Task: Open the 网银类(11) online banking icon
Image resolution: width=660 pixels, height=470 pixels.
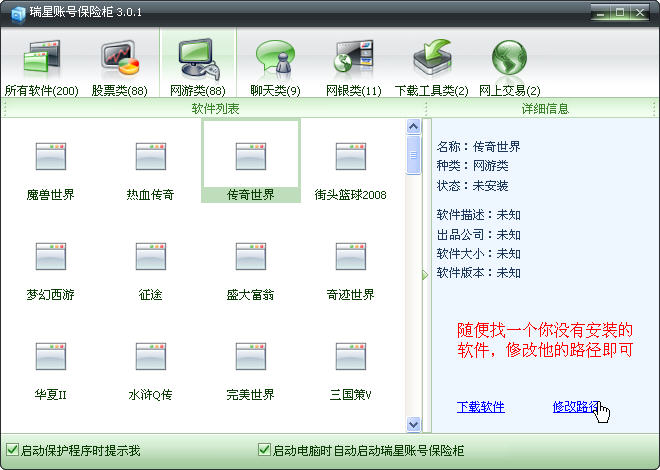Action: tap(354, 58)
